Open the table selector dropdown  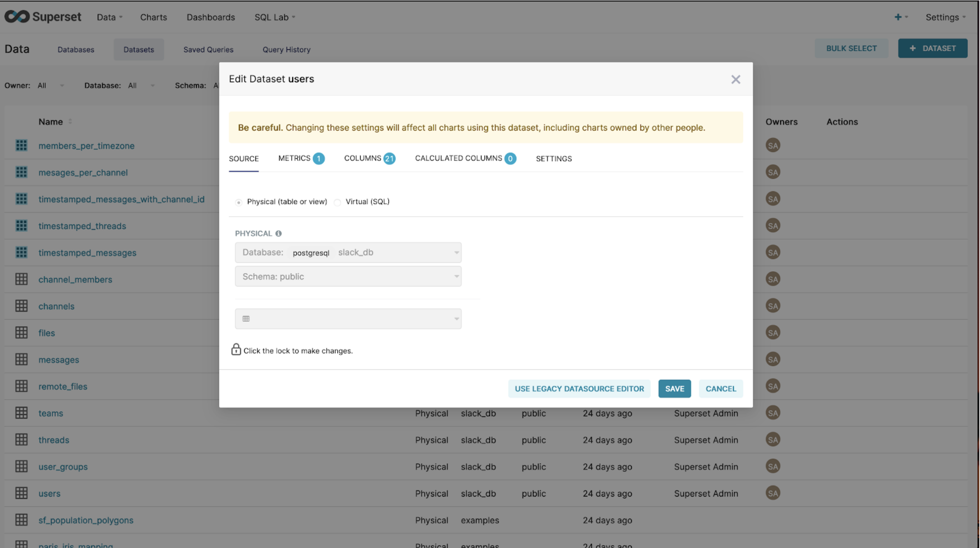(348, 319)
